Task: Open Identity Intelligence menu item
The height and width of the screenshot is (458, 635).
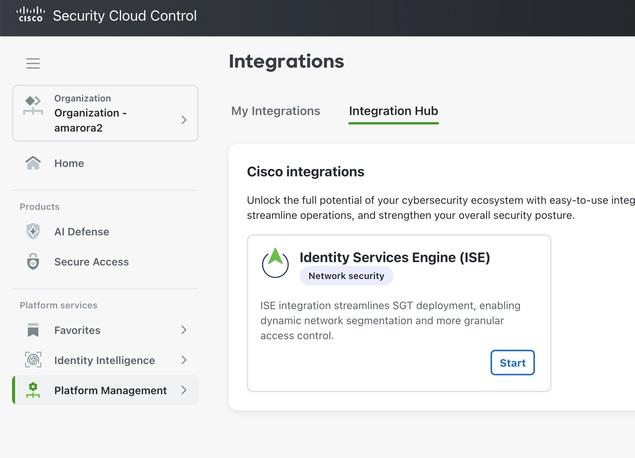Action: click(105, 360)
